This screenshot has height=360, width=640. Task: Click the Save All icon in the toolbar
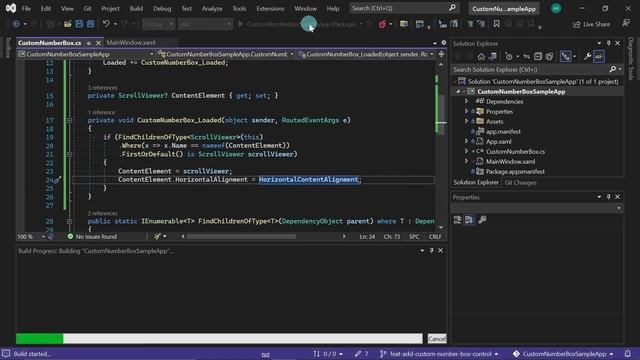point(90,24)
